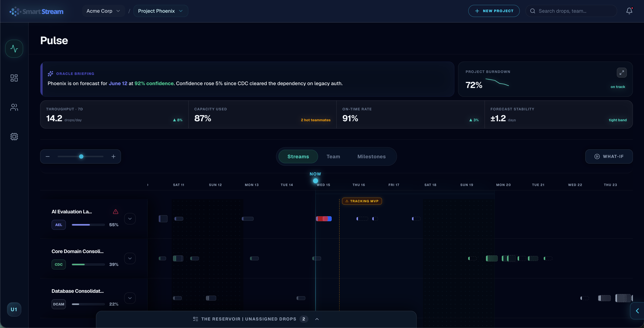Open the team people icon in sidebar
The image size is (644, 328).
pos(14,107)
